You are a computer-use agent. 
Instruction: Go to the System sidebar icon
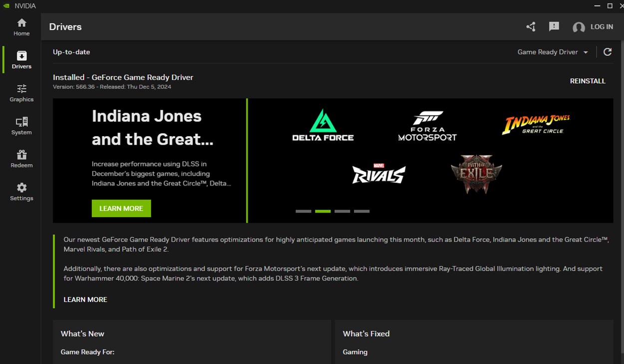pos(21,126)
